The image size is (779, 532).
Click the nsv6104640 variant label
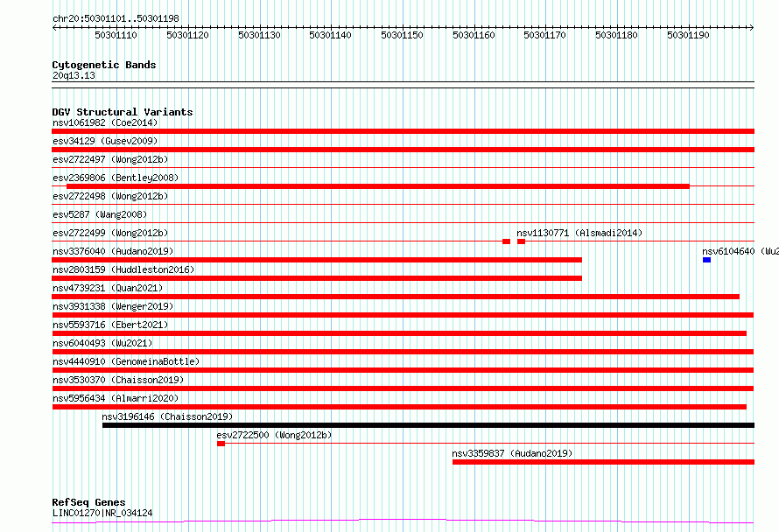pyautogui.click(x=740, y=251)
